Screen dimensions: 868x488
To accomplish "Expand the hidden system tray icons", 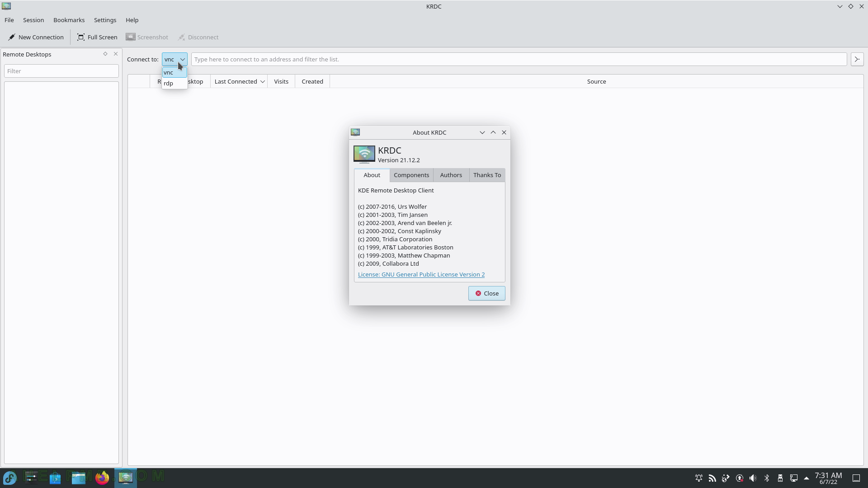I will coord(807,478).
